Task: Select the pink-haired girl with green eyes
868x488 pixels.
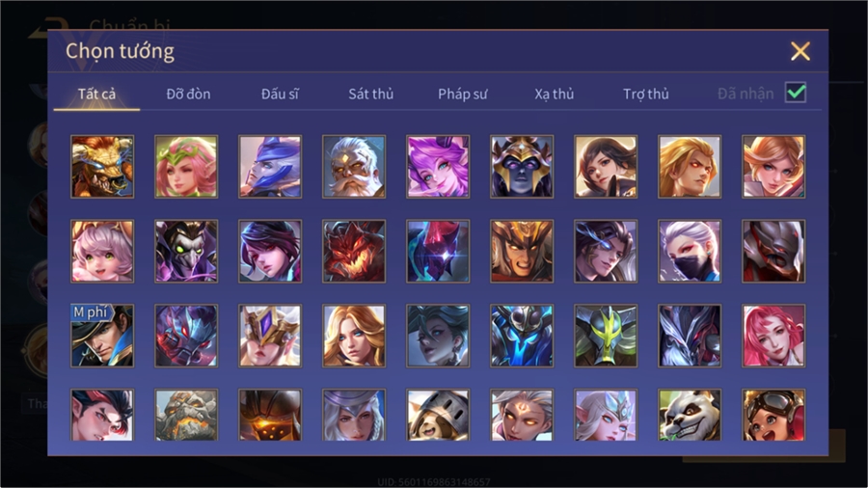Action: pos(102,251)
